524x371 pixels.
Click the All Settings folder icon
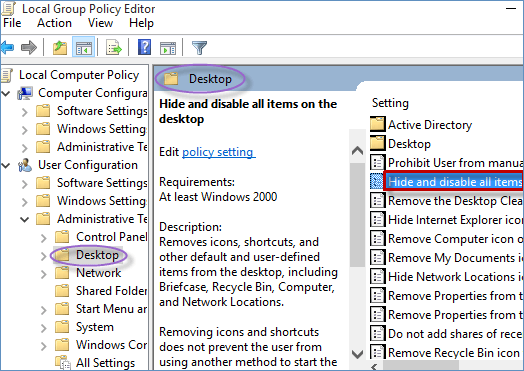62,363
